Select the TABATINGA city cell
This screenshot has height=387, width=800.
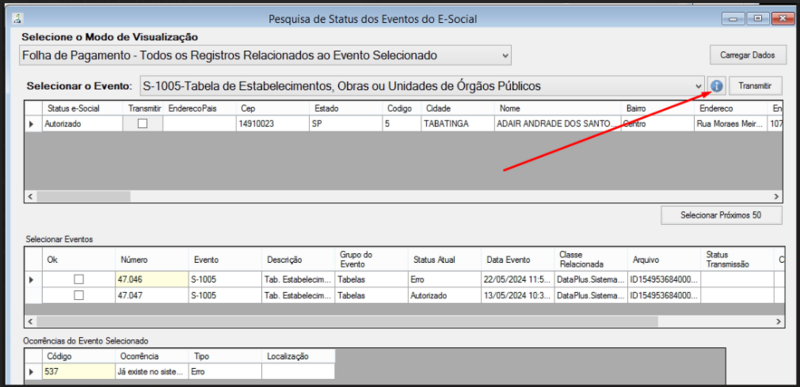457,123
